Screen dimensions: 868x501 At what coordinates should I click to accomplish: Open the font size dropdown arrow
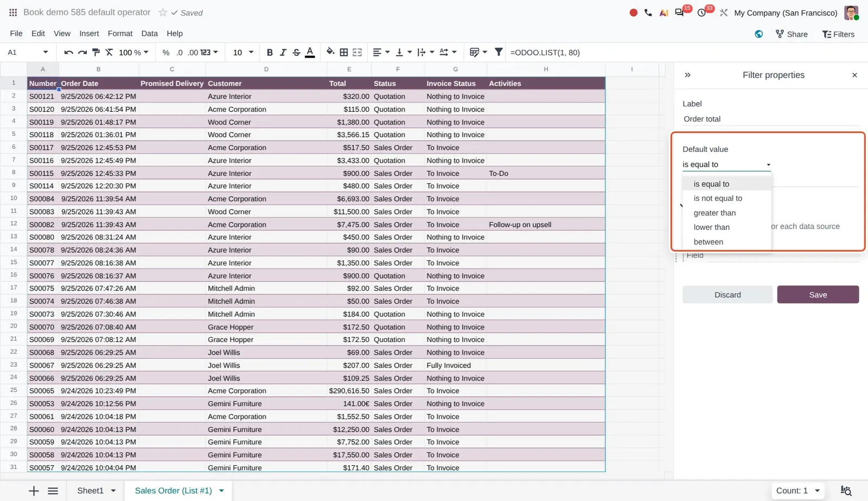click(x=251, y=53)
